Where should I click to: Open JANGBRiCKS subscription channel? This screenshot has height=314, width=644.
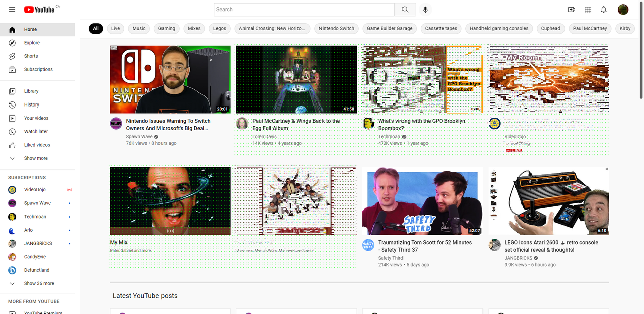point(38,243)
